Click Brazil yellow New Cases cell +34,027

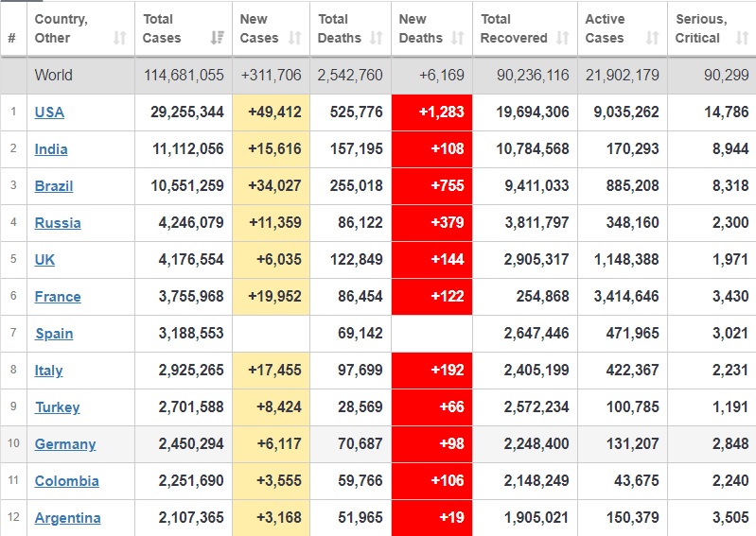[271, 186]
